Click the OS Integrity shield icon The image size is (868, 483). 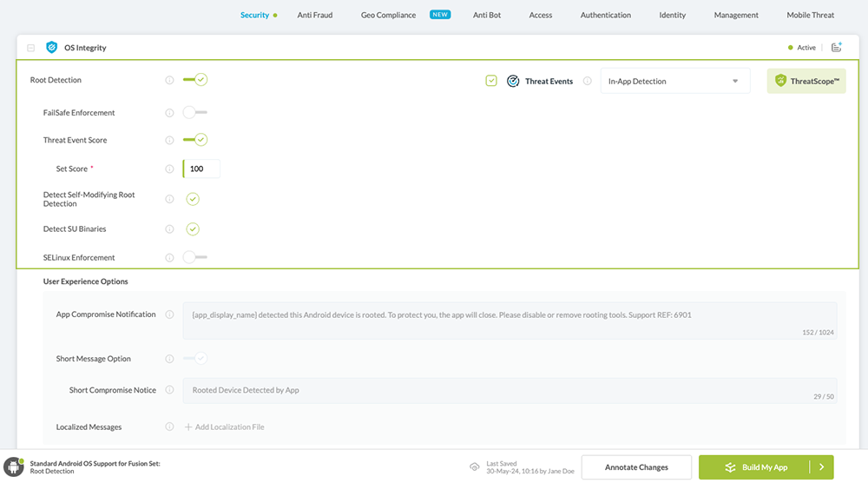(x=52, y=48)
